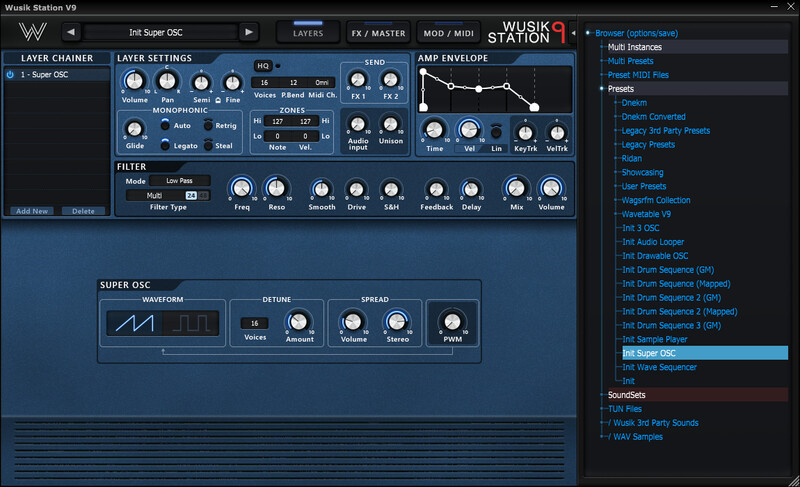
Task: Toggle Legato option
Action: (x=165, y=145)
